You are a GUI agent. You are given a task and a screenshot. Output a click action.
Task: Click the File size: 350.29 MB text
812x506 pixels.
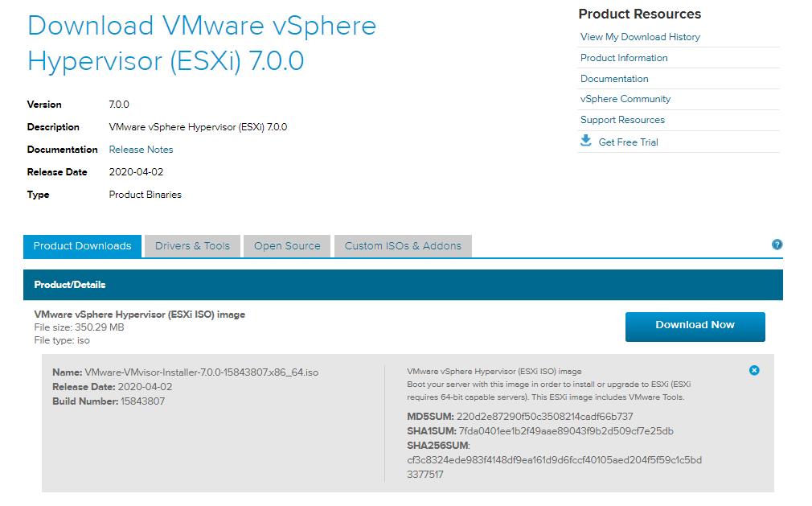tap(80, 327)
